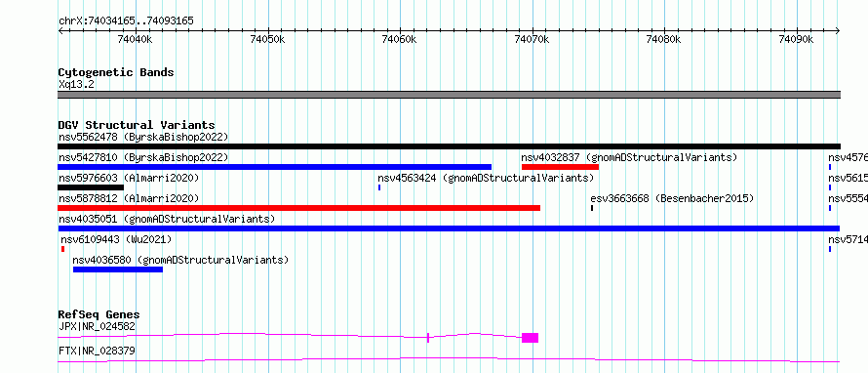868x373 pixels.
Task: Select the nsv4563424 (gnomADStructuralVariants) label
Action: click(x=486, y=178)
